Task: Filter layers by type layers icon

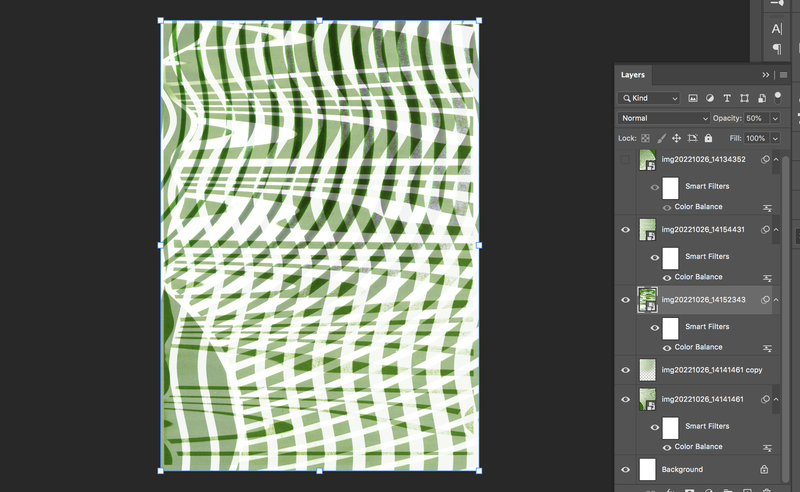Action: click(x=727, y=98)
